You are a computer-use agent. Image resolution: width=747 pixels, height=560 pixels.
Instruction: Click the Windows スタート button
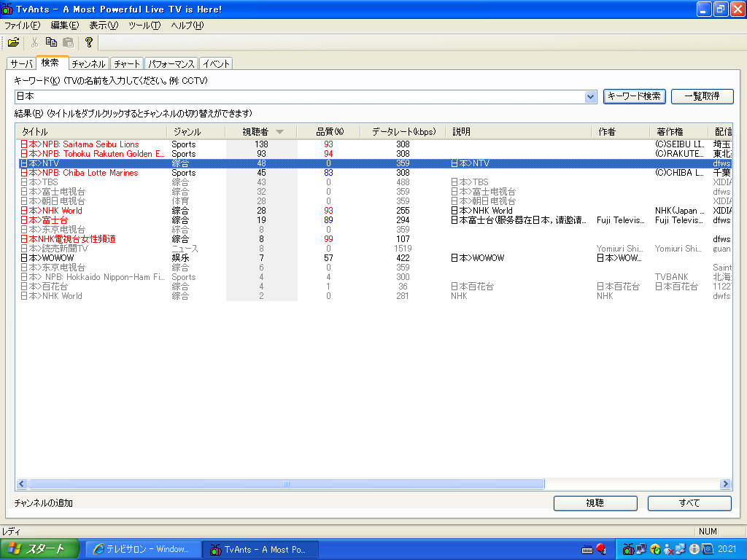click(39, 549)
